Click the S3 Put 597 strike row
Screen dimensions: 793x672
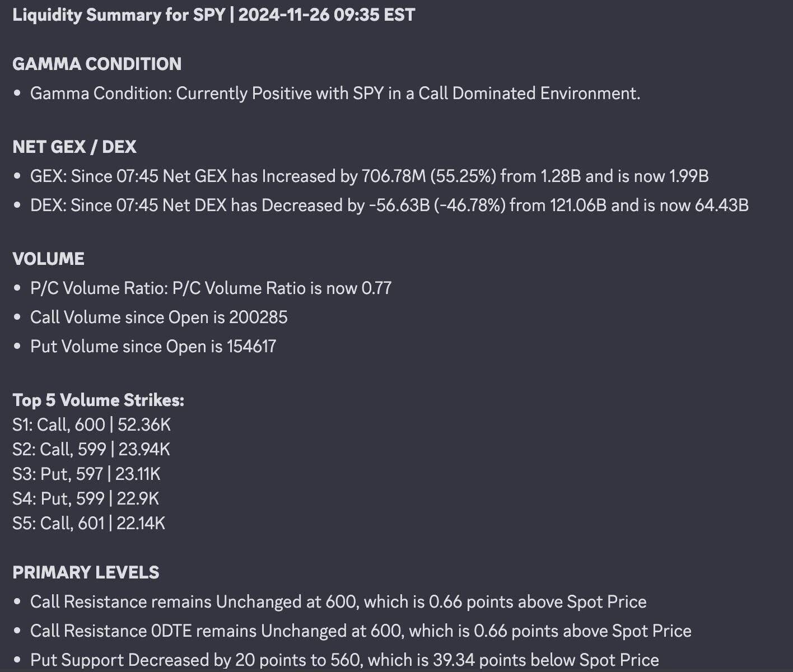point(86,474)
